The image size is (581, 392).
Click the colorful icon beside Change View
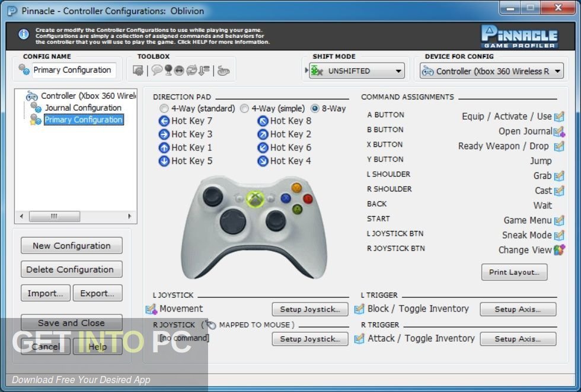click(x=559, y=250)
